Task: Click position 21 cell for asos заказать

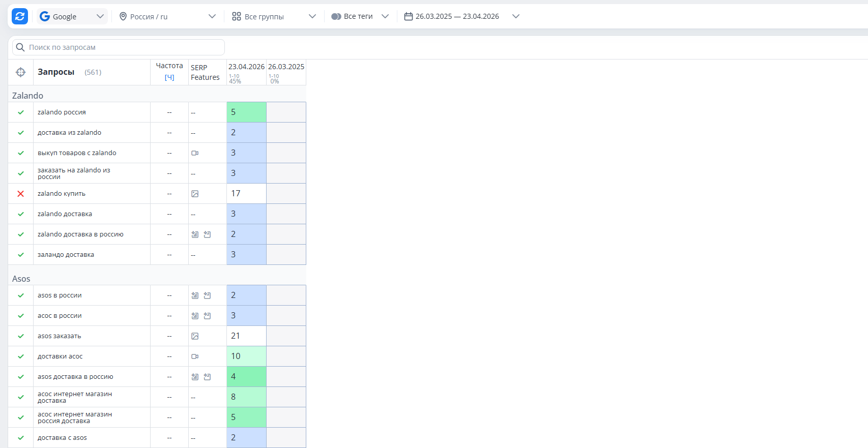Action: [246, 336]
